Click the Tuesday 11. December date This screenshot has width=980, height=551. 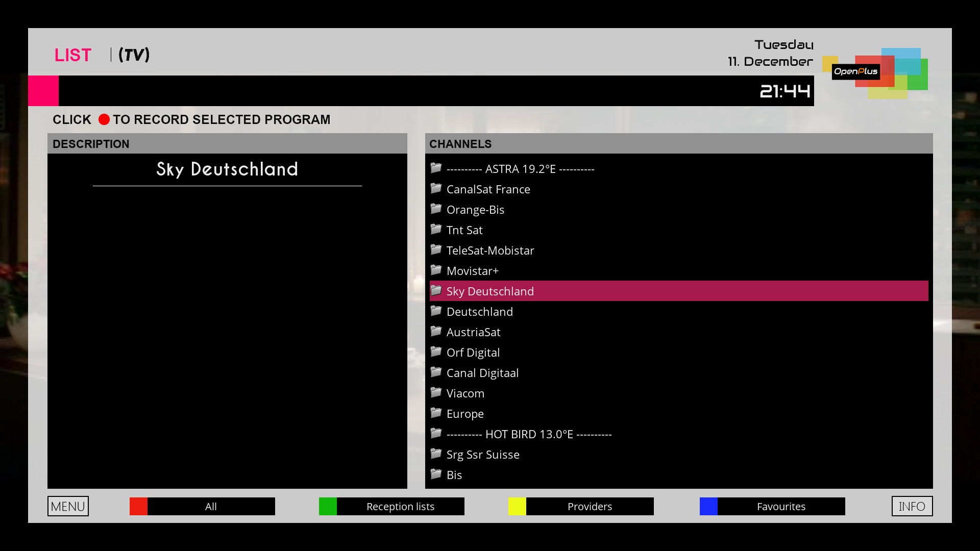click(x=770, y=53)
